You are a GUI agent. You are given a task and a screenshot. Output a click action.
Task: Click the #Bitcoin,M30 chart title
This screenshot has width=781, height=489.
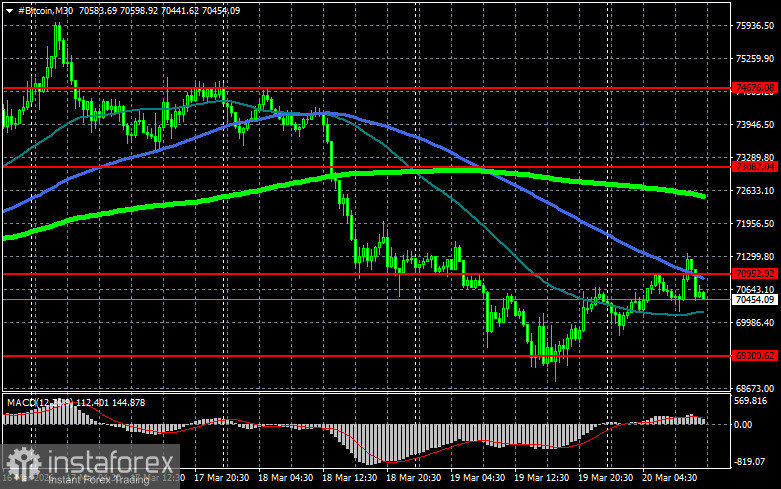[x=45, y=10]
